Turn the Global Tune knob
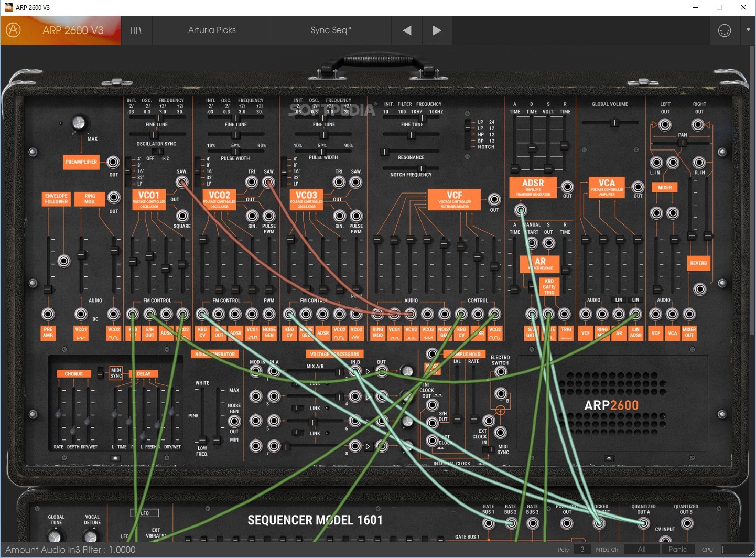The height and width of the screenshot is (558, 756). pos(55,535)
